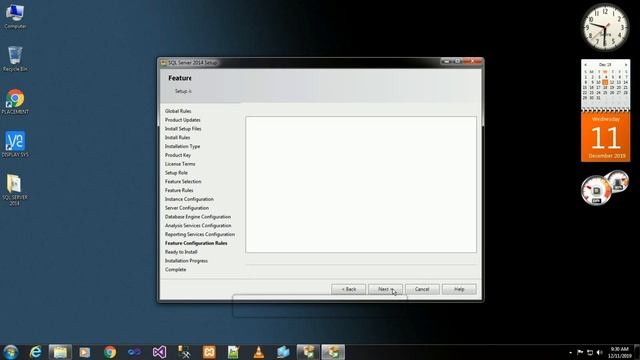Click the Back button in setup
Viewport: 640px width, 360px height.
[349, 289]
